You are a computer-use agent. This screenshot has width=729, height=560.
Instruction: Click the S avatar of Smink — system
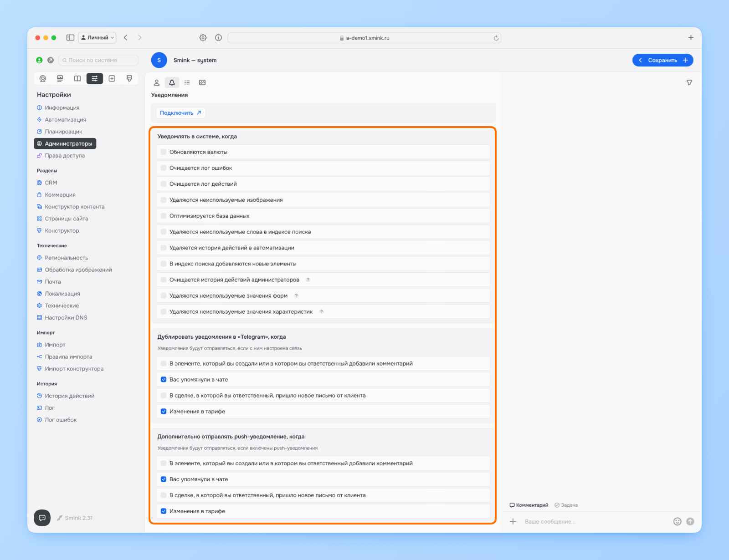click(159, 60)
